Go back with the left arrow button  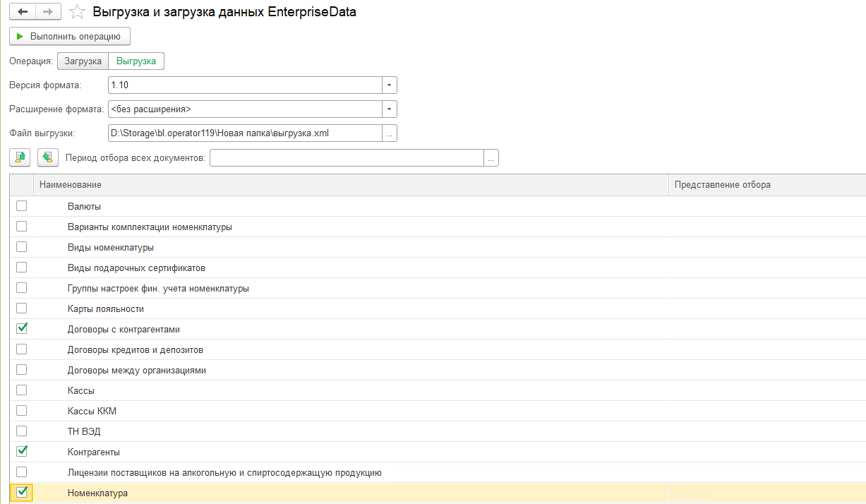point(23,12)
